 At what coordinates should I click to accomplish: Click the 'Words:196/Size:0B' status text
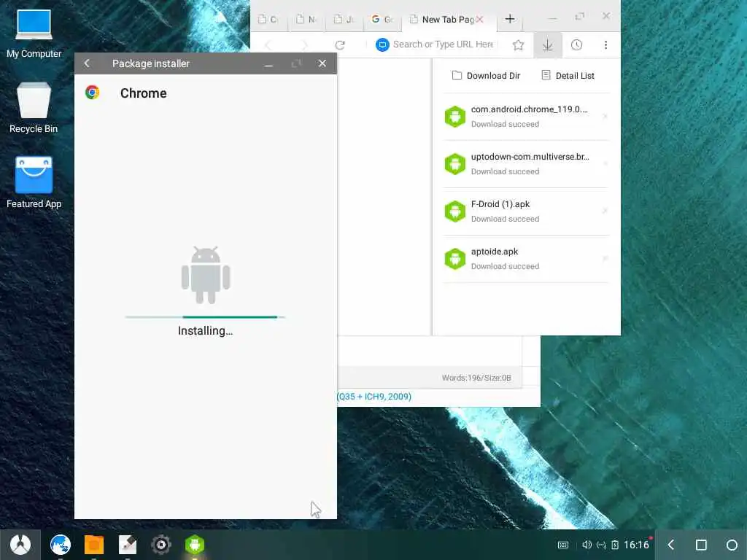point(476,378)
